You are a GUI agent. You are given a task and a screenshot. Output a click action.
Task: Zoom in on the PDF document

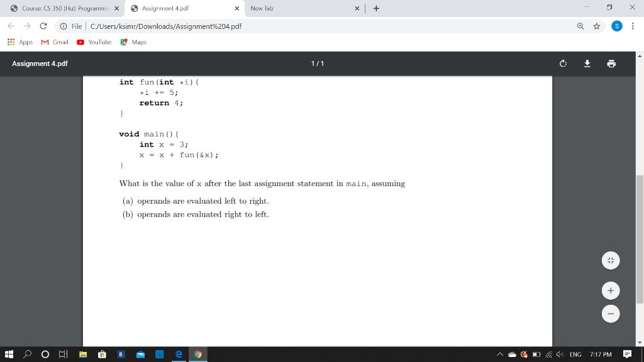coord(610,290)
